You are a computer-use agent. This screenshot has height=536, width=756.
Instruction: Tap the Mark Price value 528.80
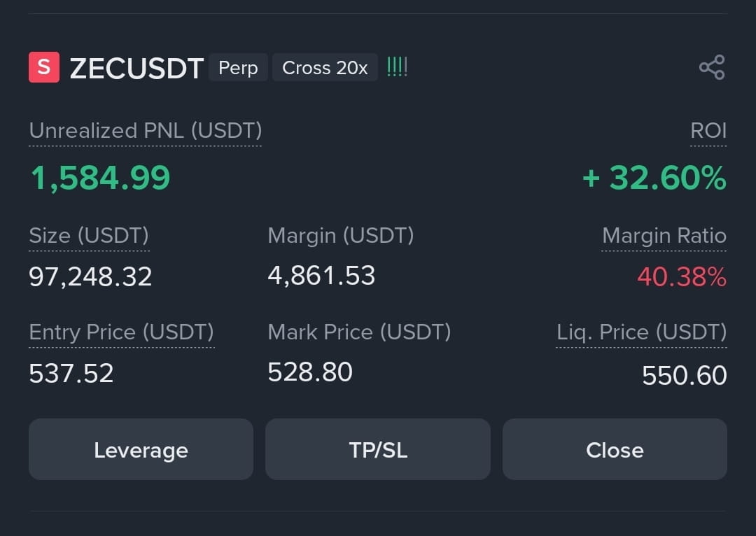point(310,372)
